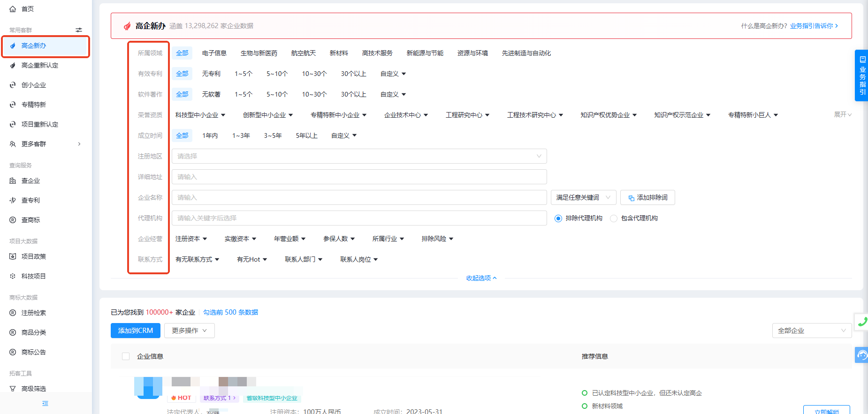
Task: Open the 注册地区 dropdown
Action: 359,156
